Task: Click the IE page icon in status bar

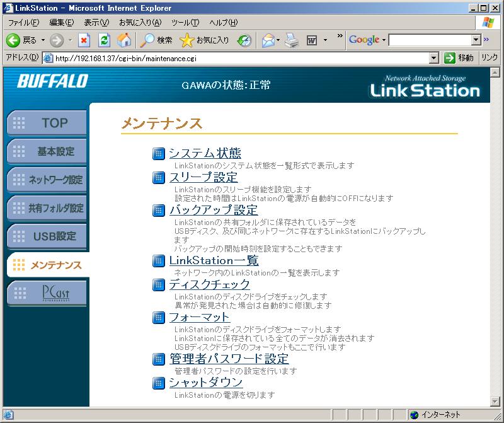Action: (8, 415)
